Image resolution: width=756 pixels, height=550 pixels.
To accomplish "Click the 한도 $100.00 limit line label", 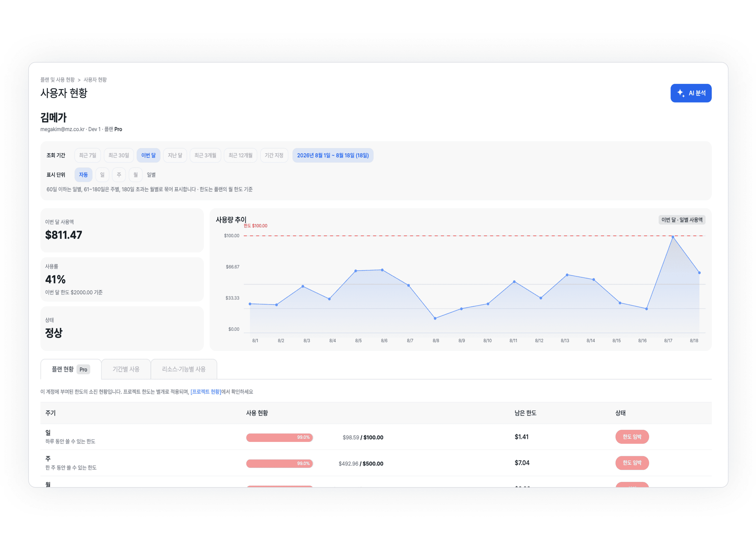I will click(256, 226).
